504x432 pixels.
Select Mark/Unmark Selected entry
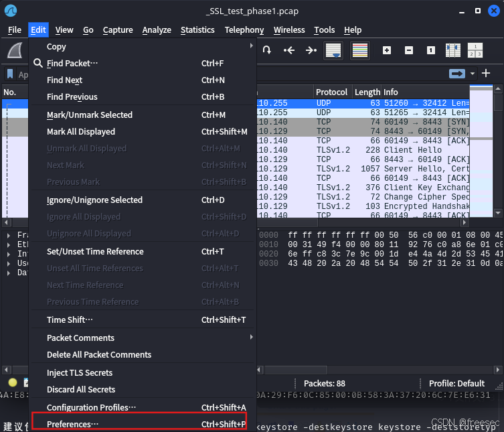click(x=143, y=115)
